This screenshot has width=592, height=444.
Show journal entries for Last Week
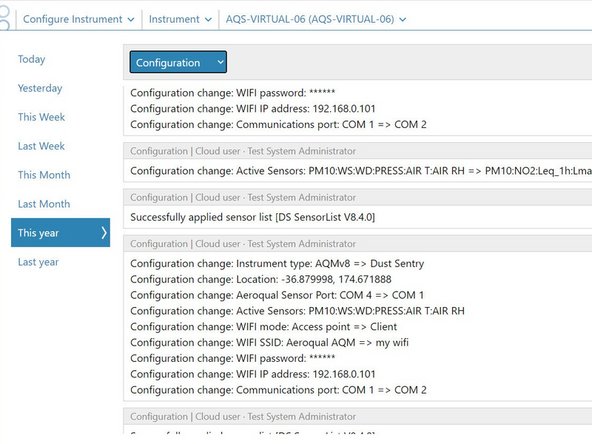42,146
